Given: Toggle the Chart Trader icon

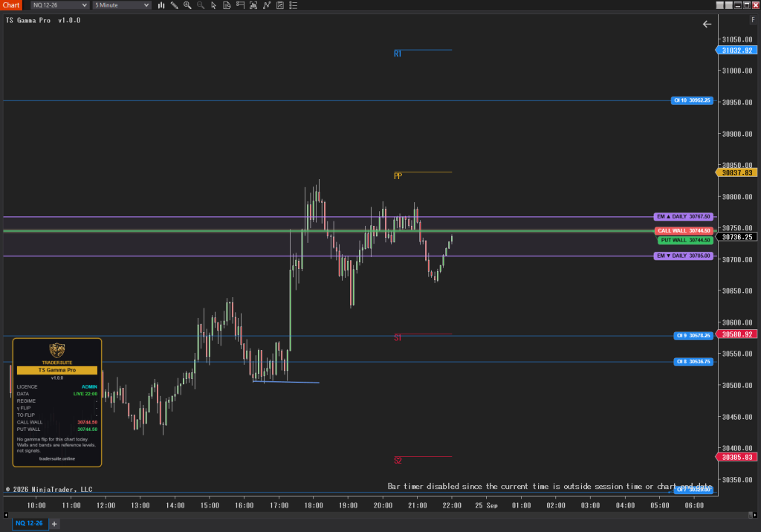Looking at the screenshot, I should pos(240,5).
